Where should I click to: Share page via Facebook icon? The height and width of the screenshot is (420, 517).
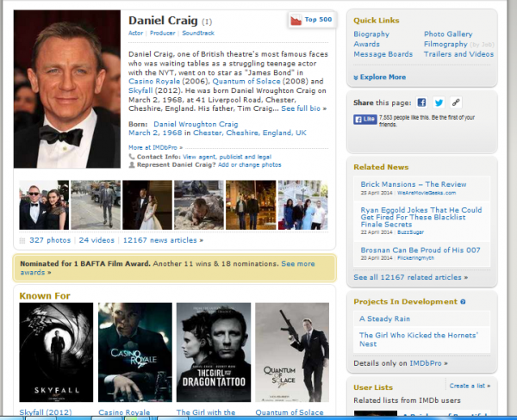point(421,102)
